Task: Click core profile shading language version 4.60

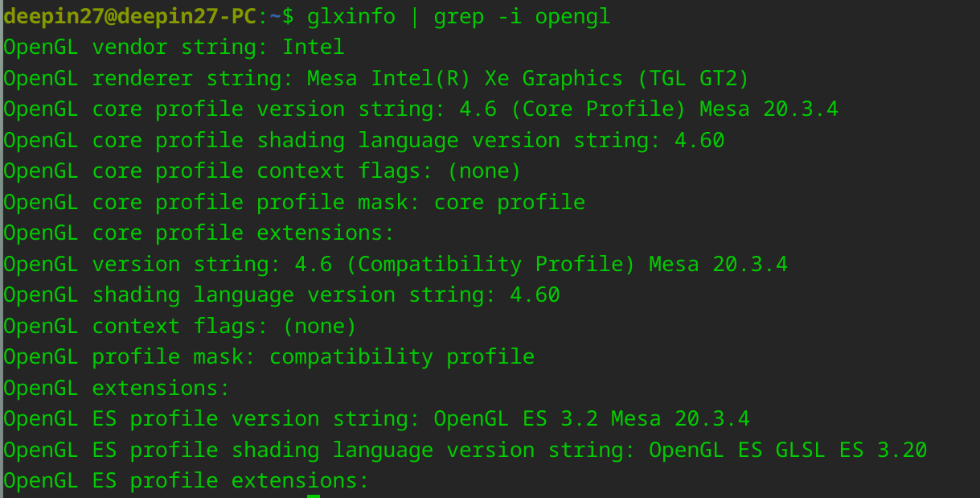Action: (x=699, y=140)
